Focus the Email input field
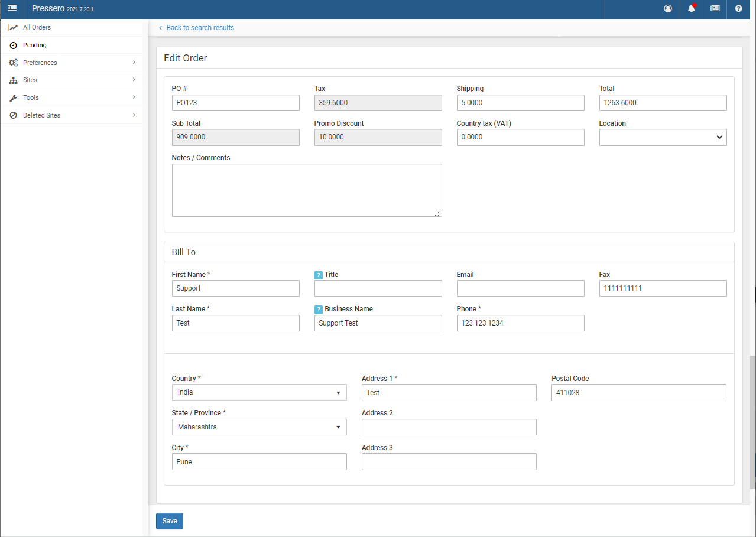Screen dimensions: 756x537 [x=520, y=288]
